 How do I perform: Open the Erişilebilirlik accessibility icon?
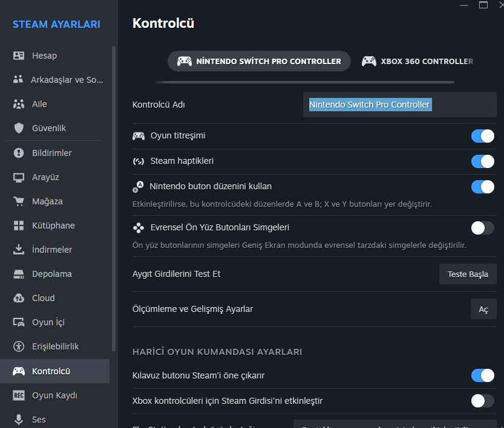coord(19,346)
